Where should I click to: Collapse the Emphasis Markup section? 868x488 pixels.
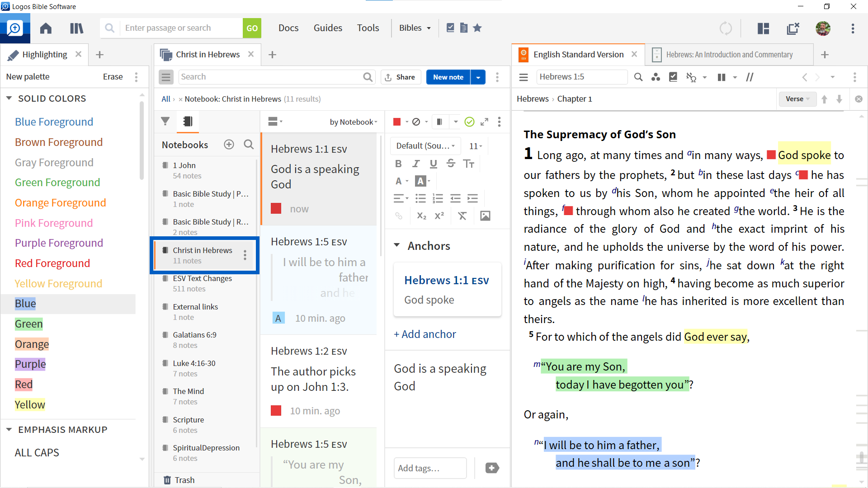9,430
